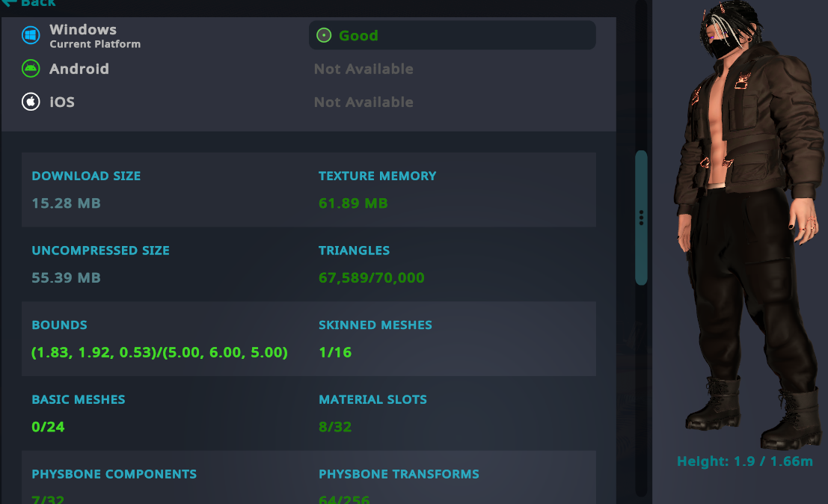Click the Material Slots heading
This screenshot has height=504, width=828.
[372, 399]
